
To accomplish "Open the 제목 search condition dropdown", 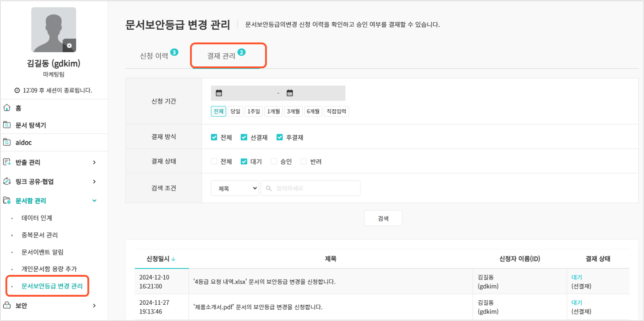I will (x=235, y=188).
